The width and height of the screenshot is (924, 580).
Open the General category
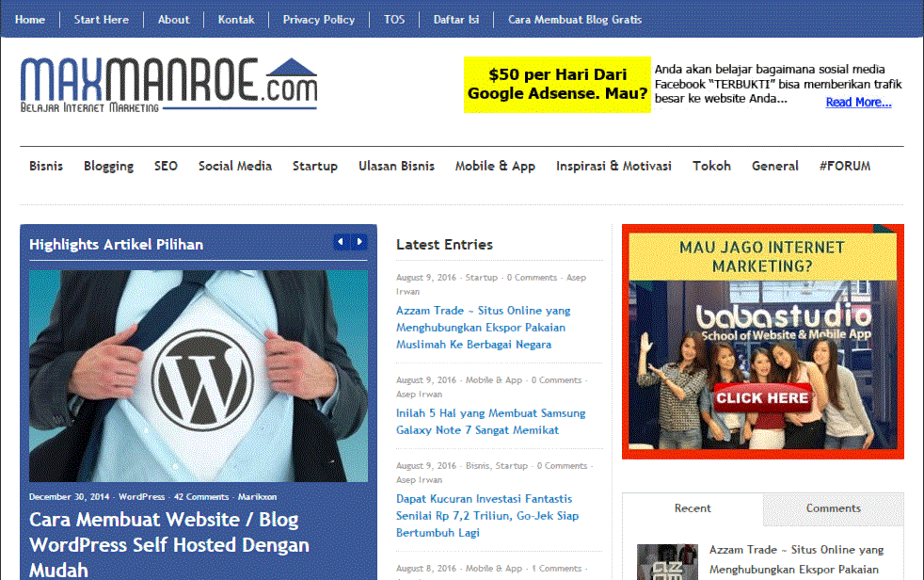(x=775, y=167)
